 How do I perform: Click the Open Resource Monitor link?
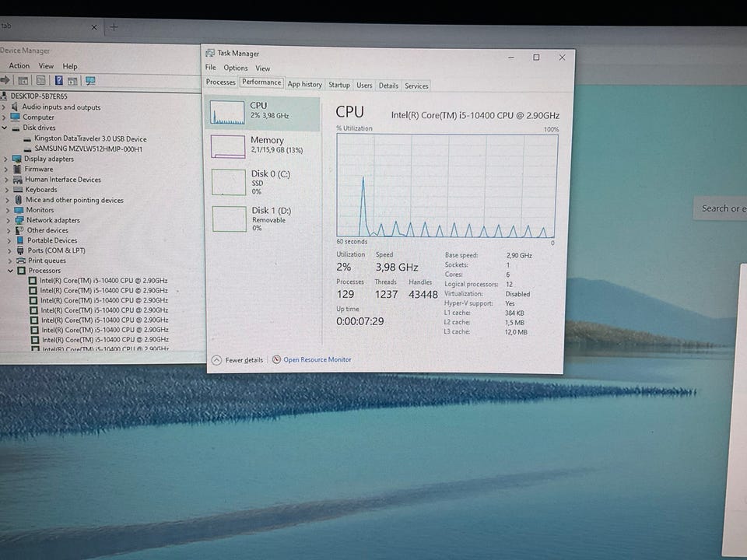coord(317,360)
